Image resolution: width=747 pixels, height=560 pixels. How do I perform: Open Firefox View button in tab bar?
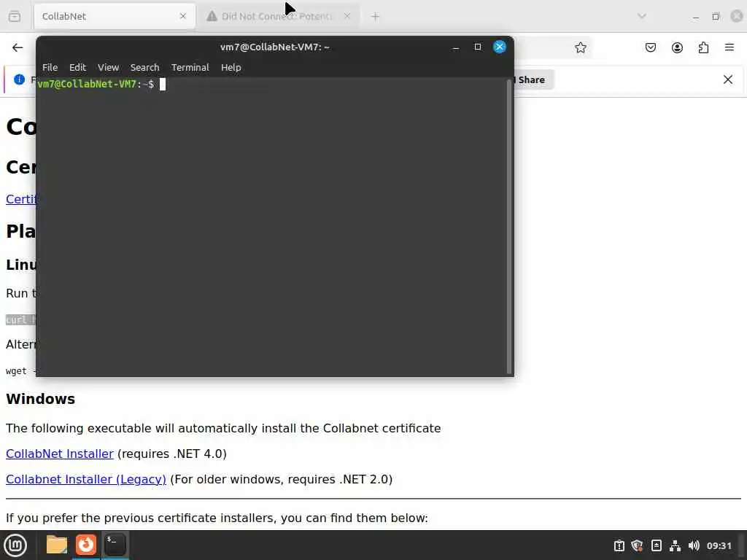(x=15, y=16)
